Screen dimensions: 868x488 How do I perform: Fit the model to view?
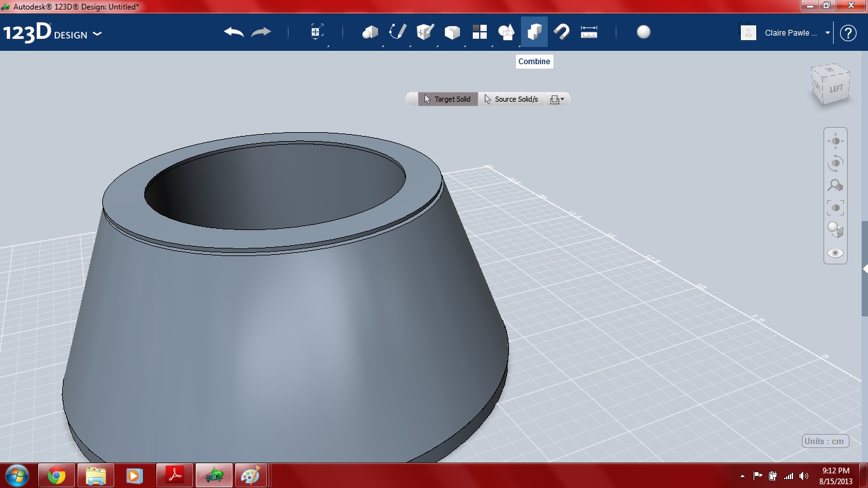pos(836,208)
